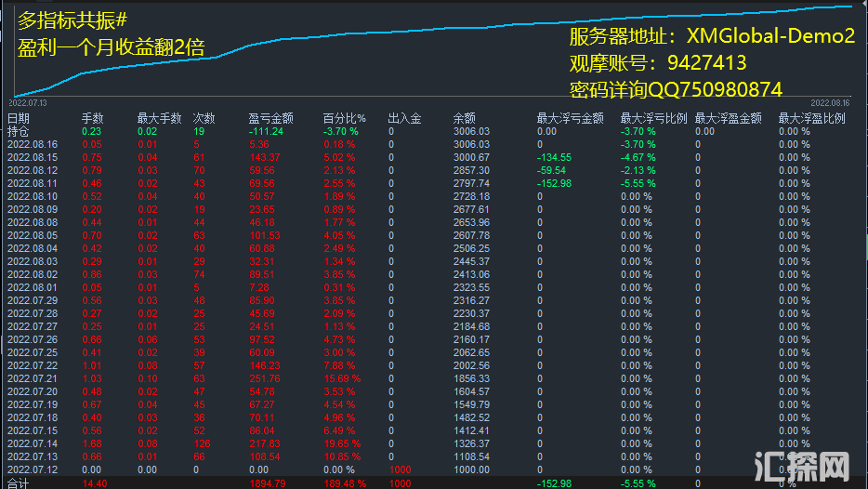Click the 日期 column header
This screenshot has width=868, height=489.
[x=19, y=119]
